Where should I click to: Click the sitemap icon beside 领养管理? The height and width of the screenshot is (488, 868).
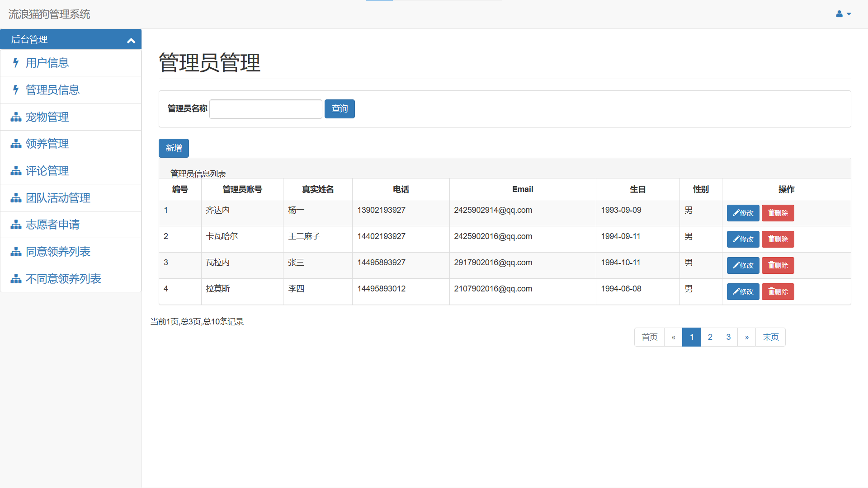coord(16,144)
